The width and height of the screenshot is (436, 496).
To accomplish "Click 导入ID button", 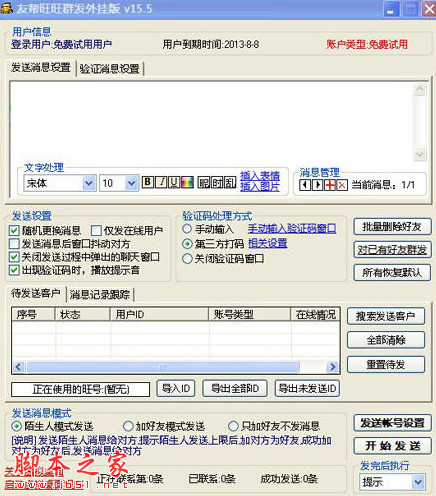I will 176,388.
